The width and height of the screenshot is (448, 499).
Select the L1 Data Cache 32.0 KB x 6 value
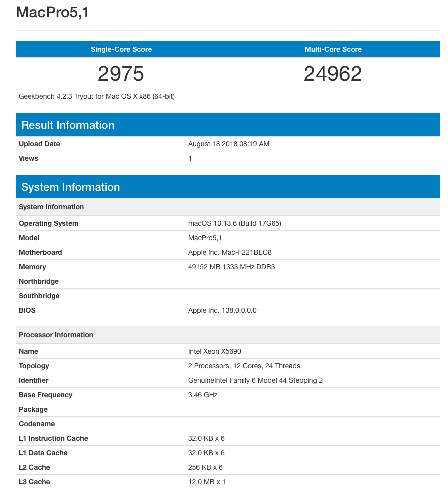pyautogui.click(x=206, y=453)
